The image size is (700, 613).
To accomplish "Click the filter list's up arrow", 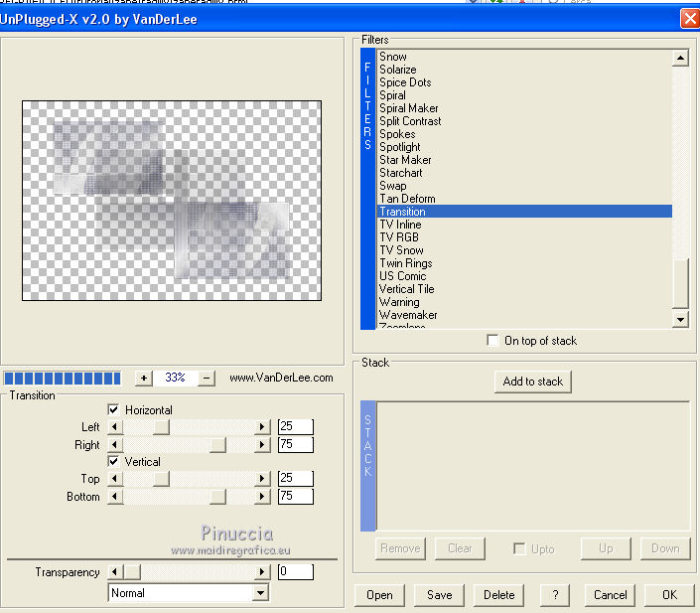I will click(680, 58).
